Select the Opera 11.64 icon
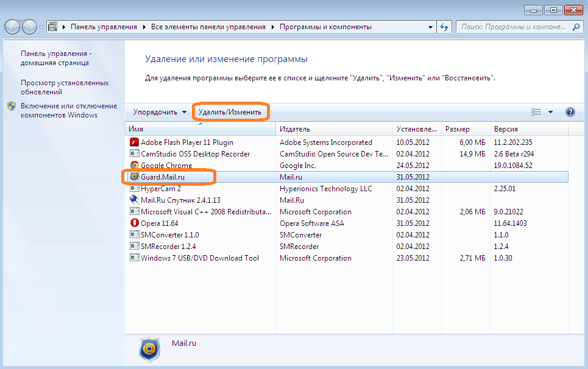588x369 pixels. click(135, 223)
